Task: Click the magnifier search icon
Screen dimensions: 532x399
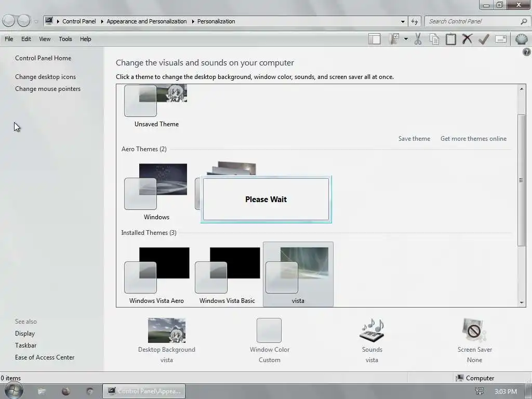Action: click(524, 21)
